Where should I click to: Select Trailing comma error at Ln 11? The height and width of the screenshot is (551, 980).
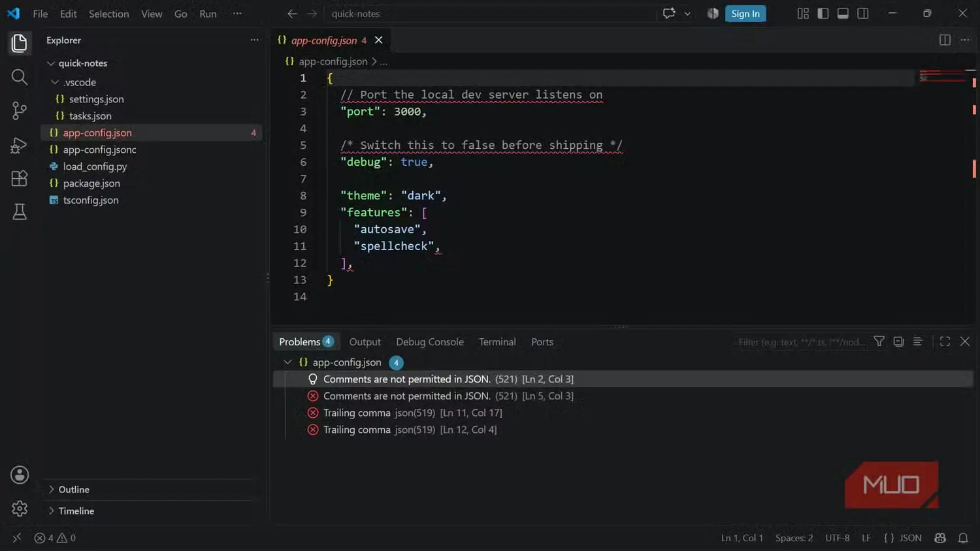pyautogui.click(x=412, y=413)
